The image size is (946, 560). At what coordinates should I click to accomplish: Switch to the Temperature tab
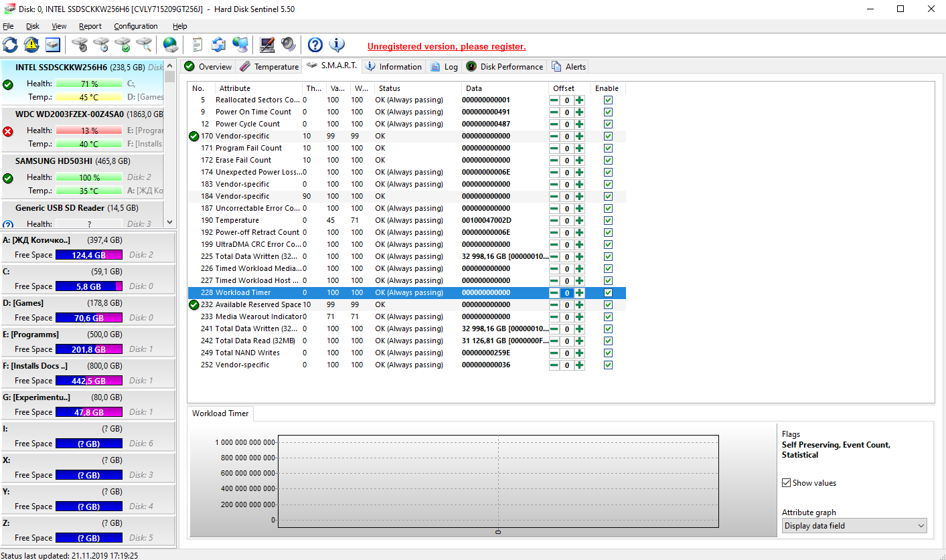[x=269, y=66]
